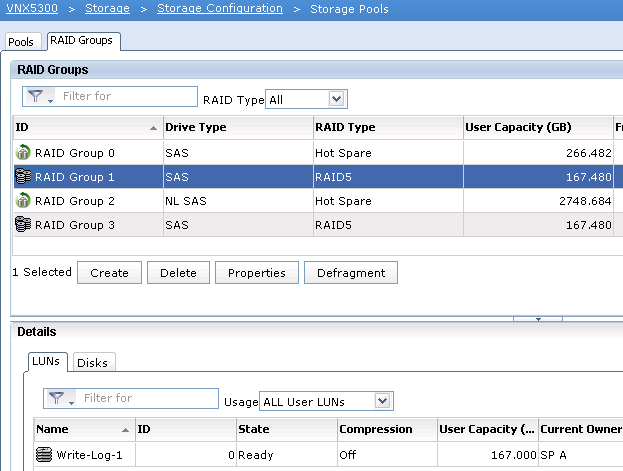Select the RAID Groups tab
Image resolution: width=623 pixels, height=471 pixels.
82,41
